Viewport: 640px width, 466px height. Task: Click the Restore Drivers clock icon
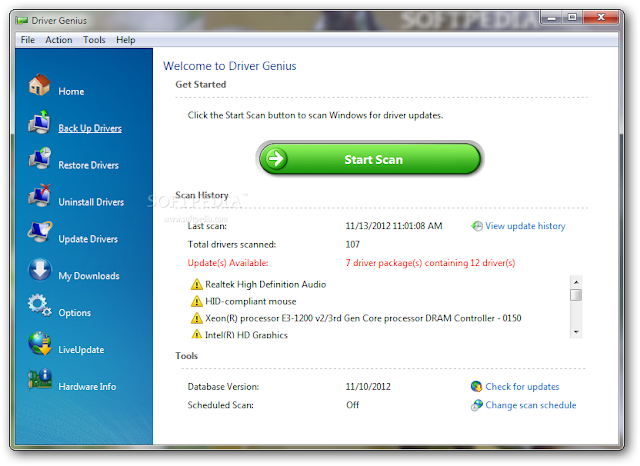point(40,158)
